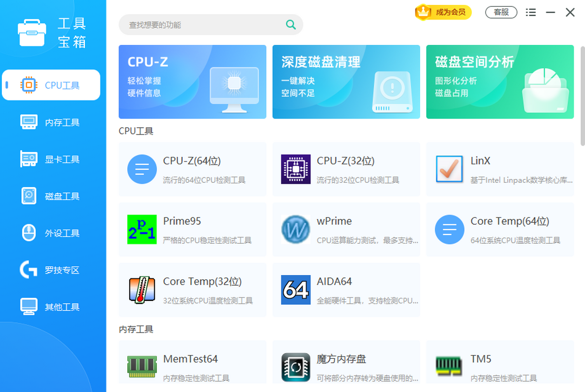The height and width of the screenshot is (392, 585).
Task: Click the Core Temp(32位) title text
Action: 202,281
